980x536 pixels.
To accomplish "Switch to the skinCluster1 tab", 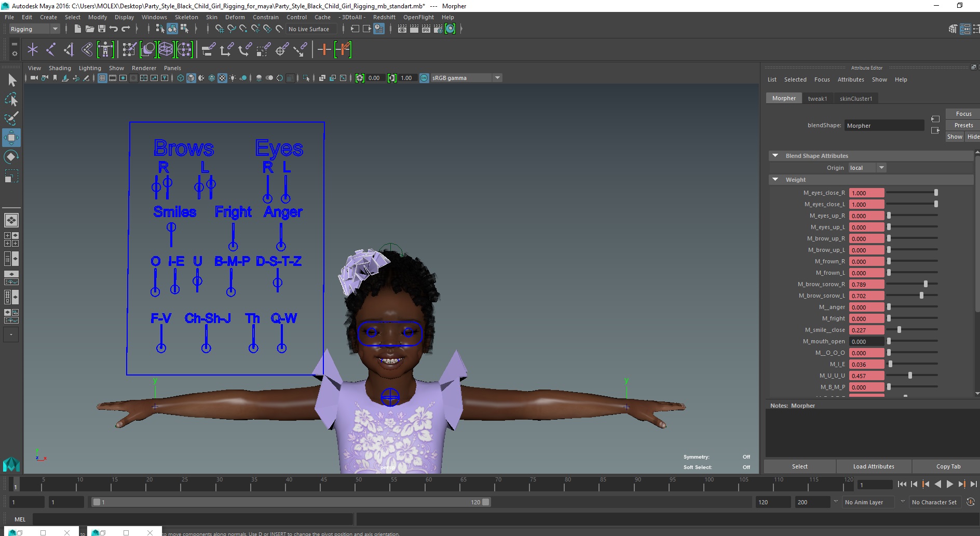I will tap(856, 98).
